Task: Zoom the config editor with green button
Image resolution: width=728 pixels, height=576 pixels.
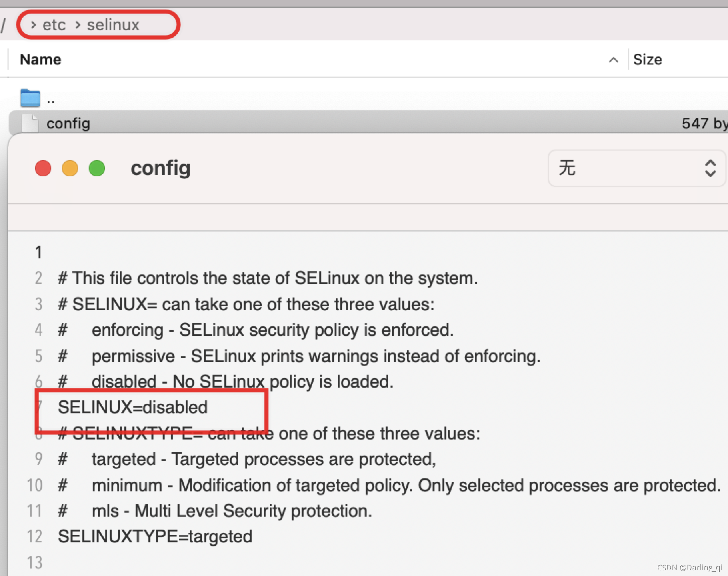Action: (x=97, y=168)
